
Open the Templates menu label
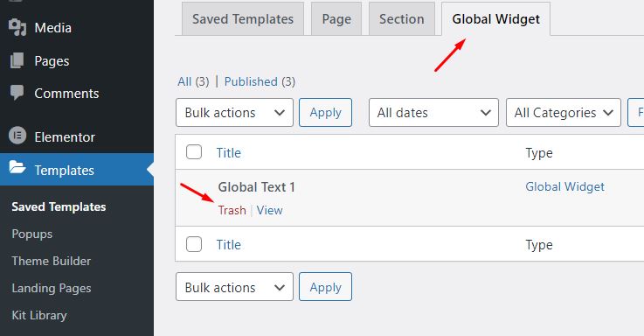64,171
